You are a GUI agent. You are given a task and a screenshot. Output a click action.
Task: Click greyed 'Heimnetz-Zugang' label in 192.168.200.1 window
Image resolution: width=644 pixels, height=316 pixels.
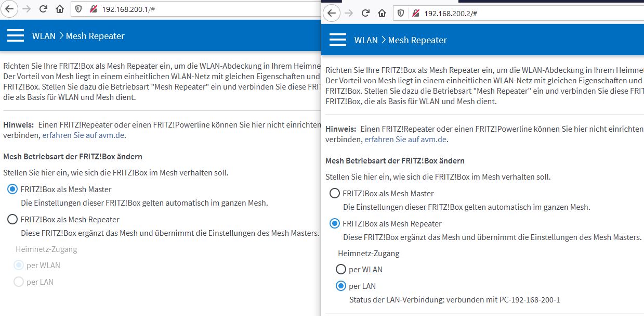tap(46, 249)
